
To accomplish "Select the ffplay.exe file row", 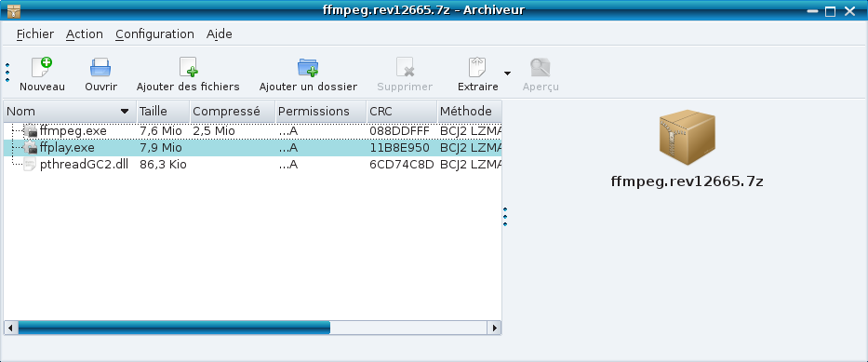I will click(252, 148).
